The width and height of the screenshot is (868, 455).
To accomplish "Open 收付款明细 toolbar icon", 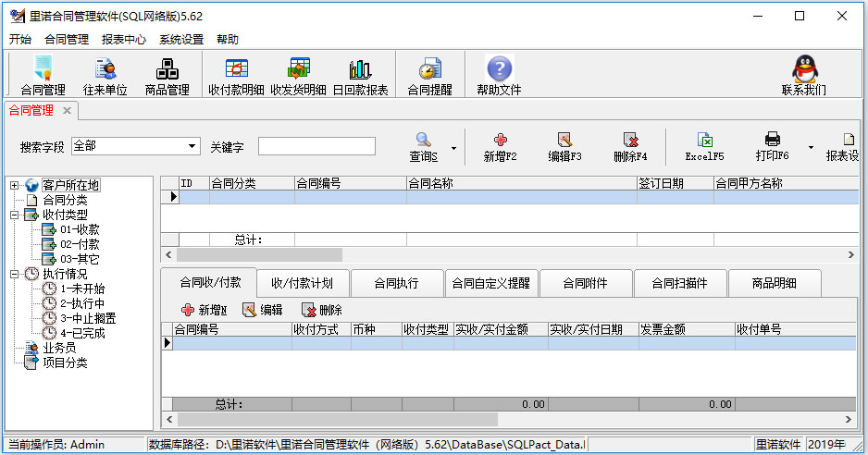I will tap(236, 75).
